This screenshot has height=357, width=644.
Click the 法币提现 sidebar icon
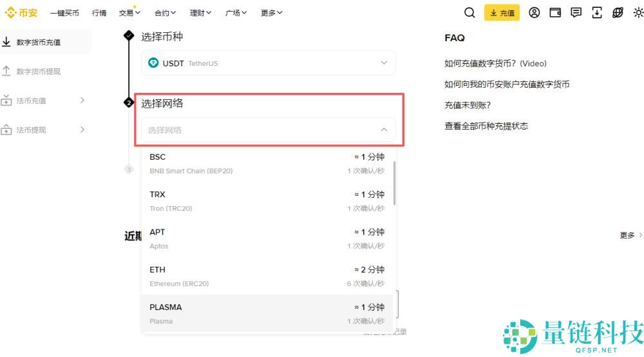pos(6,130)
